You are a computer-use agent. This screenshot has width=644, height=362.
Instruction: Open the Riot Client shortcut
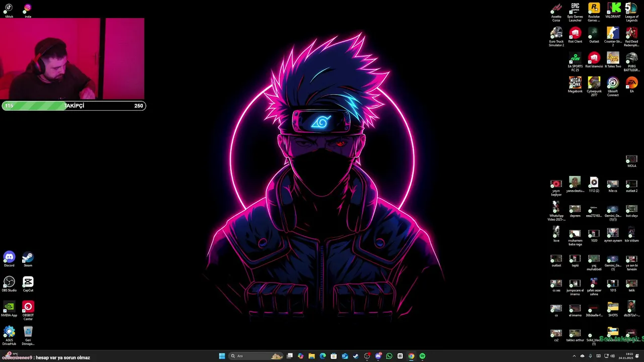pos(575,36)
